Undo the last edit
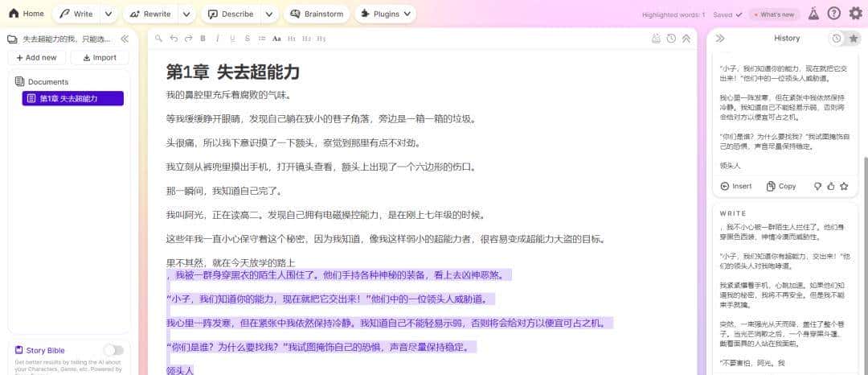The image size is (868, 375). point(174,38)
